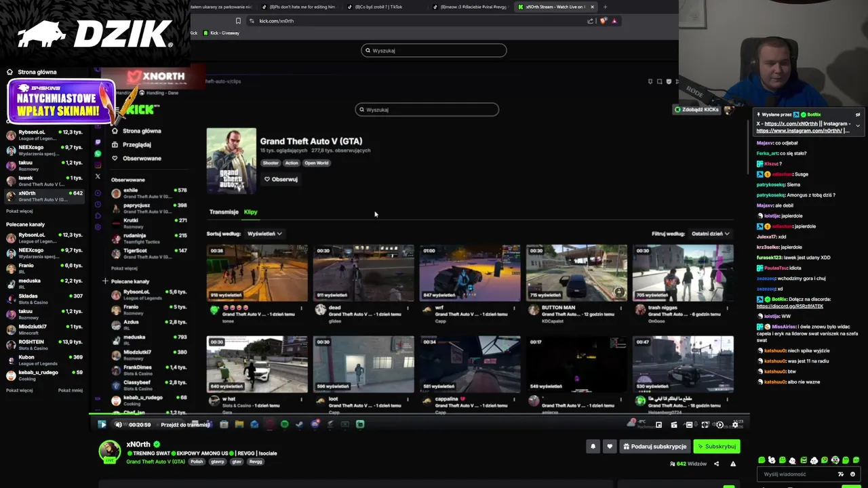This screenshot has width=868, height=488.
Task: Open a new browser tab with plus button
Action: click(605, 7)
